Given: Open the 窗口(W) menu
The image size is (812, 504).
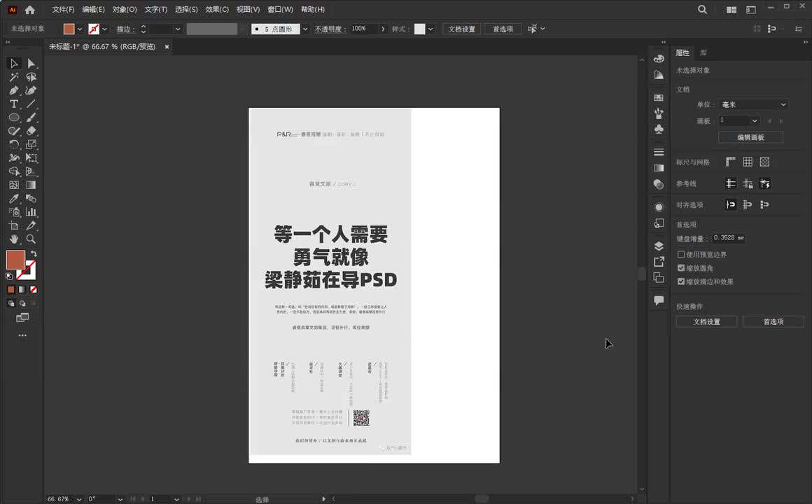Looking at the screenshot, I should coord(280,9).
